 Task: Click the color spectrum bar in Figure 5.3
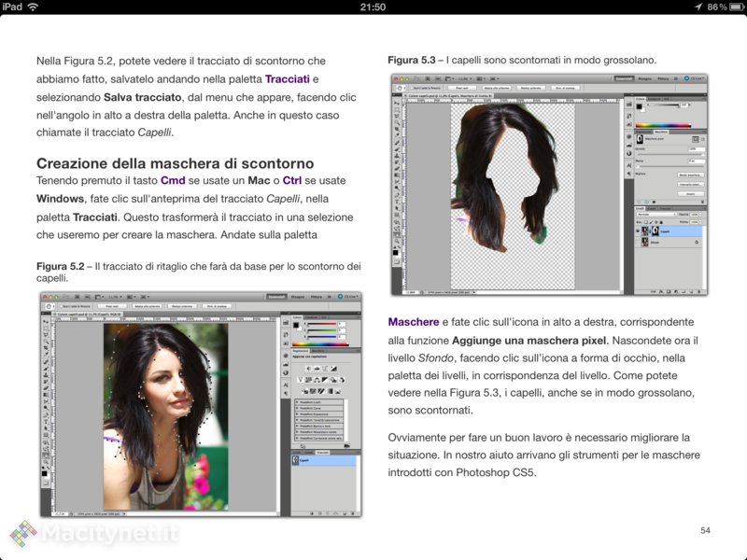coord(664,125)
